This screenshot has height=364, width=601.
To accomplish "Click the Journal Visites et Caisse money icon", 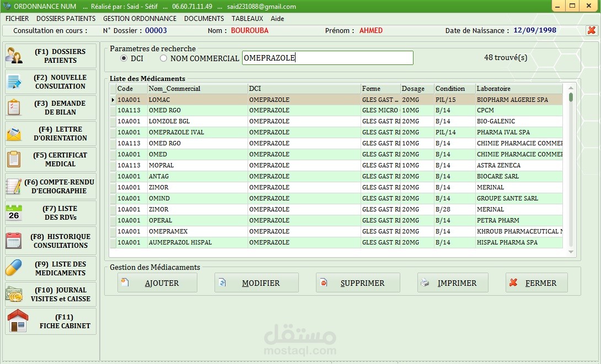I will [x=14, y=294].
